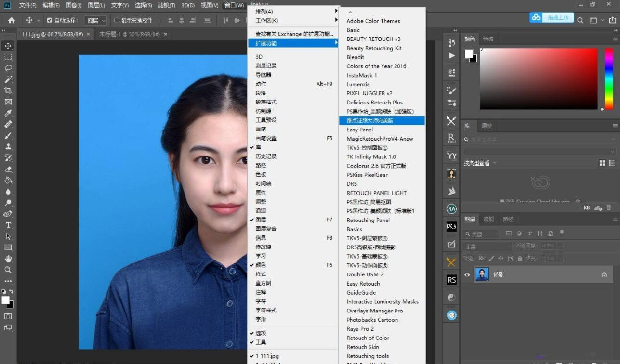
Task: Open the 文件(F) menu
Action: coord(28,5)
